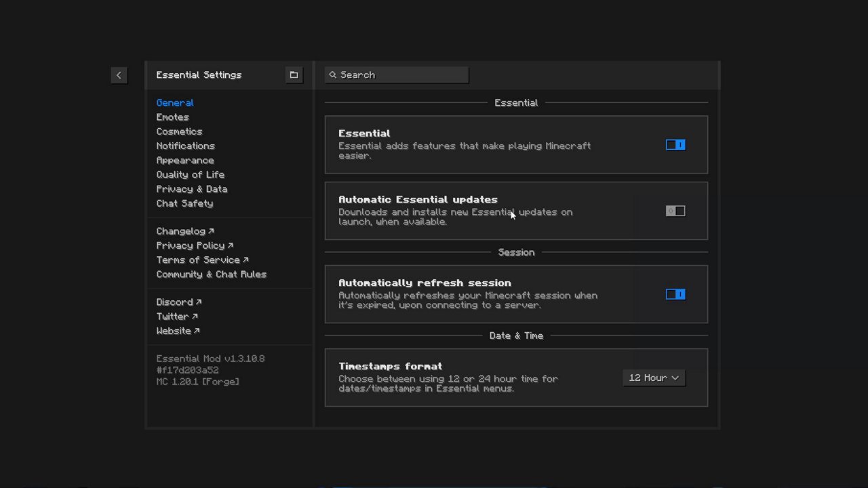Click the back arrow button
This screenshot has height=488, width=868.
click(x=119, y=75)
